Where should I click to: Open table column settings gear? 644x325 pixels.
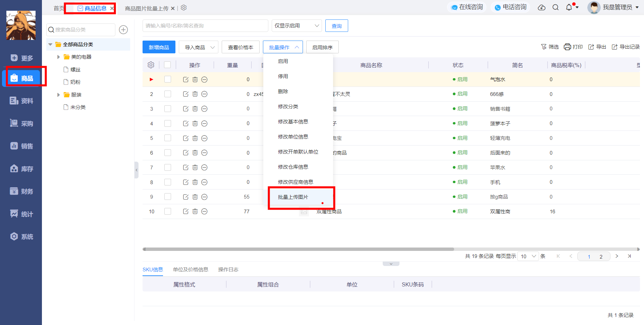click(151, 65)
